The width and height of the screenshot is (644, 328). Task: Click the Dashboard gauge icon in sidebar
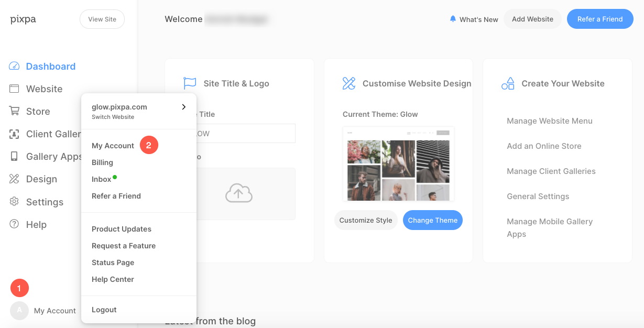(14, 67)
